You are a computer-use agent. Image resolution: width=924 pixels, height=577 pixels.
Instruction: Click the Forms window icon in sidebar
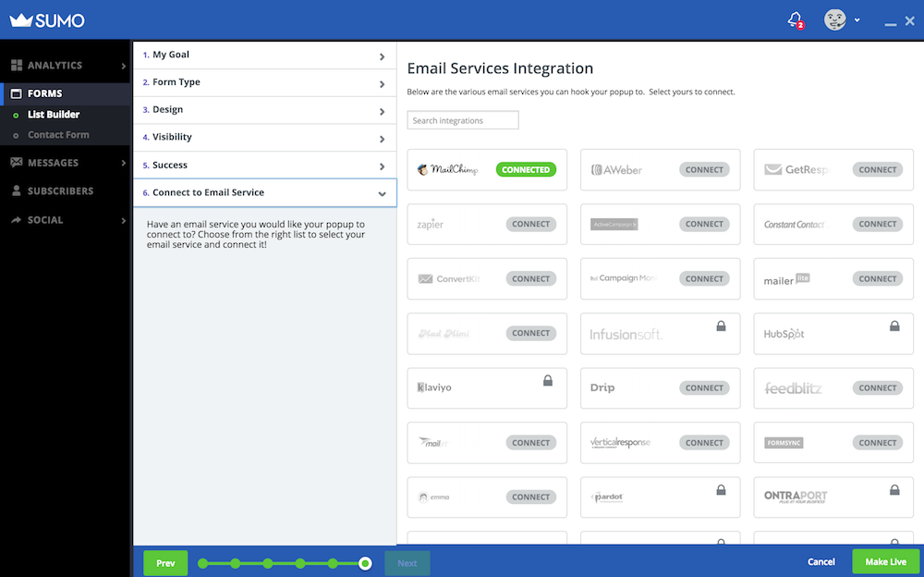click(17, 93)
